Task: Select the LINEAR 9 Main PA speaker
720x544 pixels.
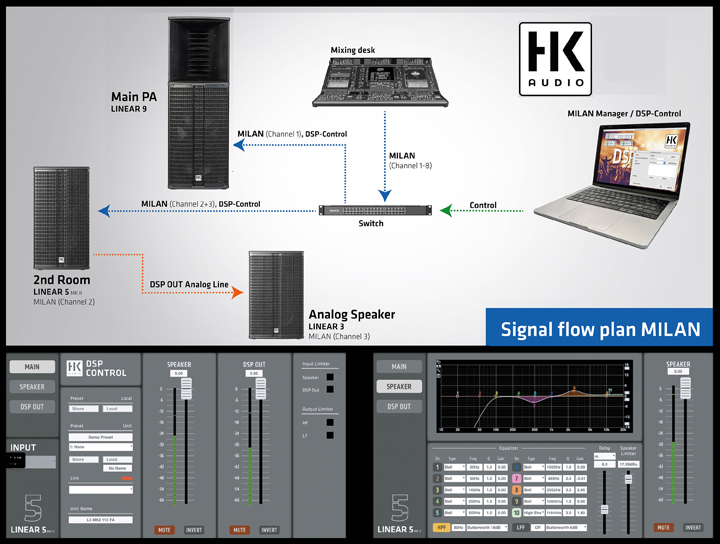Action: click(198, 103)
